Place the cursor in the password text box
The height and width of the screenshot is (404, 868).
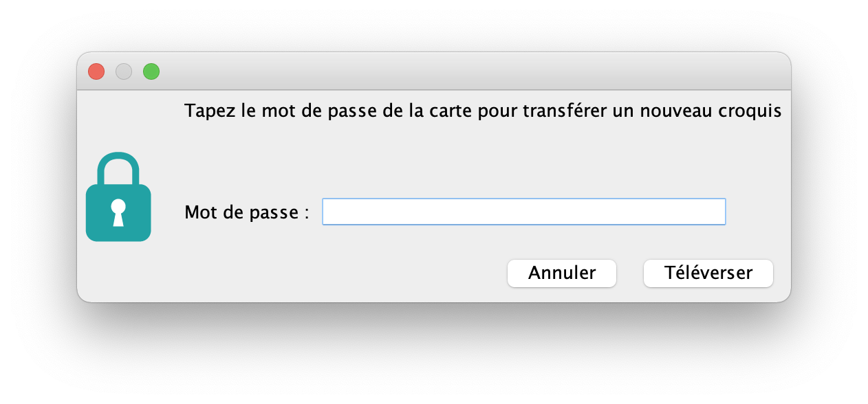pyautogui.click(x=524, y=212)
